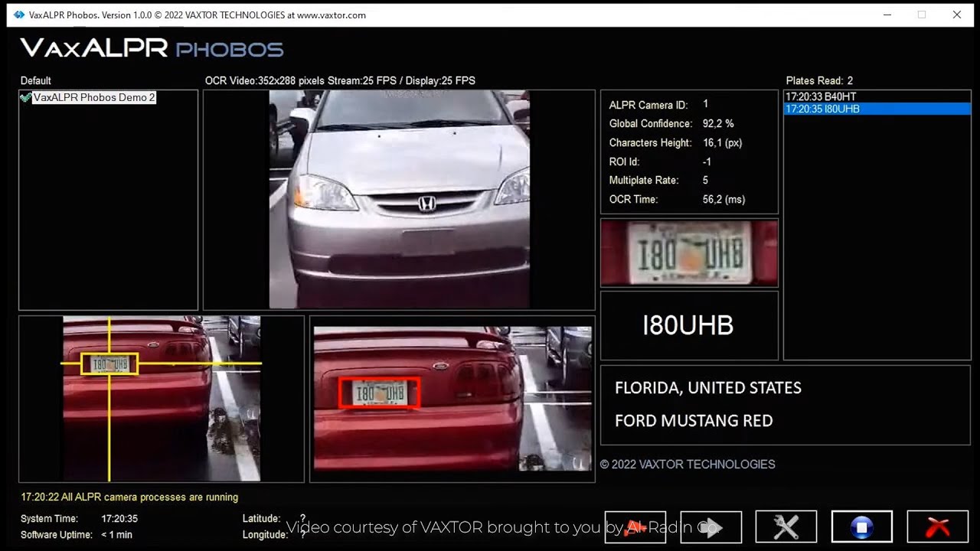The image size is (980, 551).
Task: Click the ROI Id label
Action: pyautogui.click(x=624, y=161)
